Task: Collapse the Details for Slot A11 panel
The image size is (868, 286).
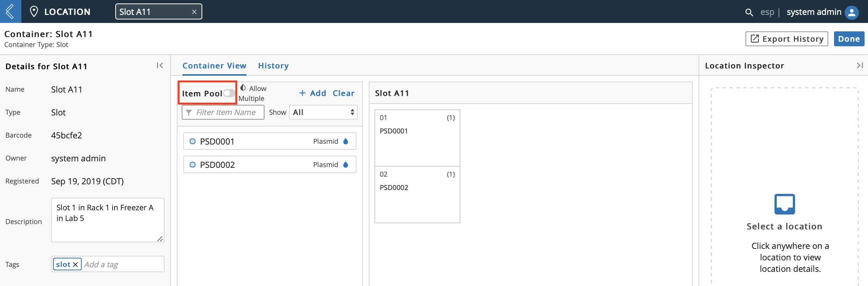Action: coord(160,66)
